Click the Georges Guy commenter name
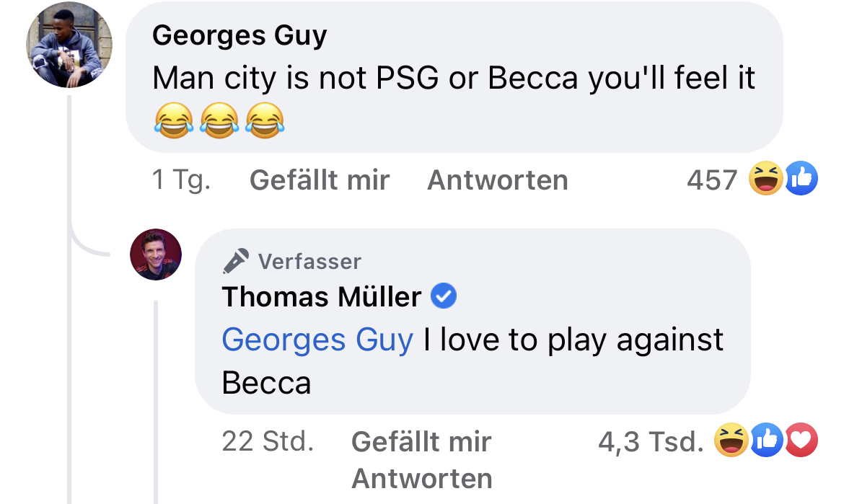Image resolution: width=844 pixels, height=504 pixels. [239, 35]
